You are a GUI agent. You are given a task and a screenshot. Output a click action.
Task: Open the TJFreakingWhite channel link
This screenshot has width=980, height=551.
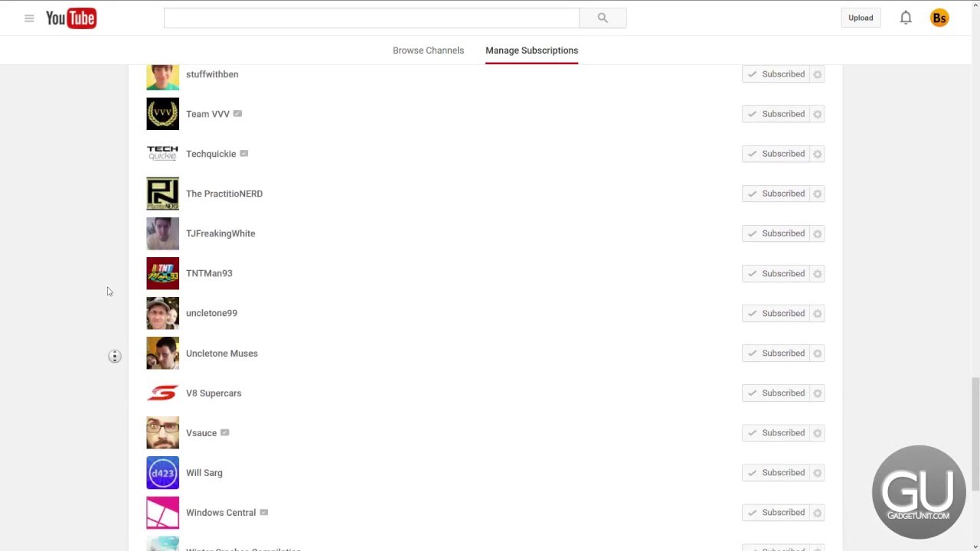pyautogui.click(x=220, y=233)
